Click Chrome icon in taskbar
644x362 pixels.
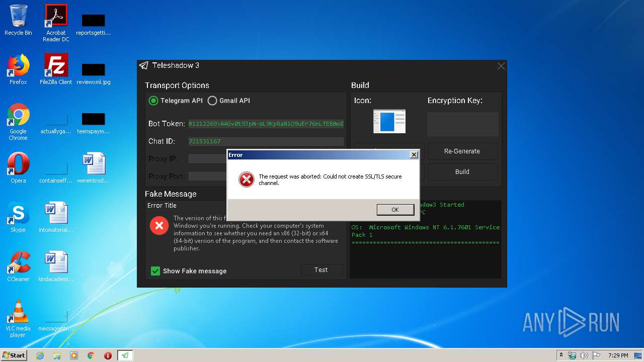91,355
